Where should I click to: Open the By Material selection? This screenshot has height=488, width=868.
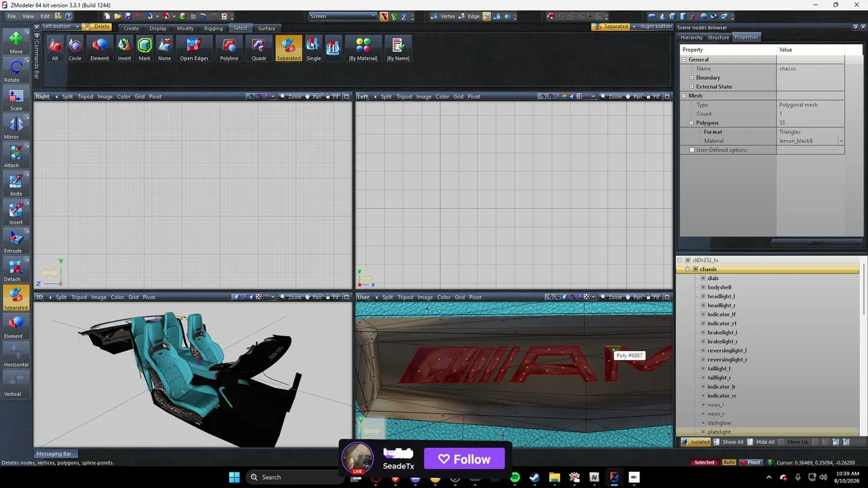(x=363, y=49)
